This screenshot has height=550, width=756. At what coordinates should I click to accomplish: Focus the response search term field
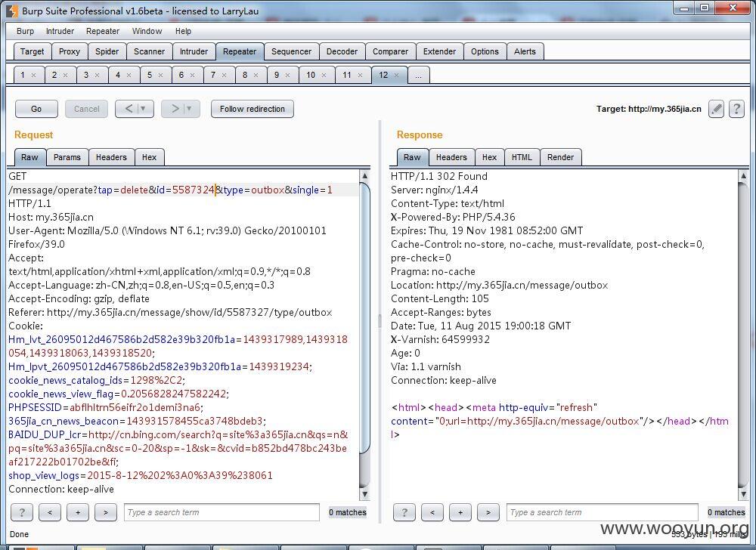[603, 512]
